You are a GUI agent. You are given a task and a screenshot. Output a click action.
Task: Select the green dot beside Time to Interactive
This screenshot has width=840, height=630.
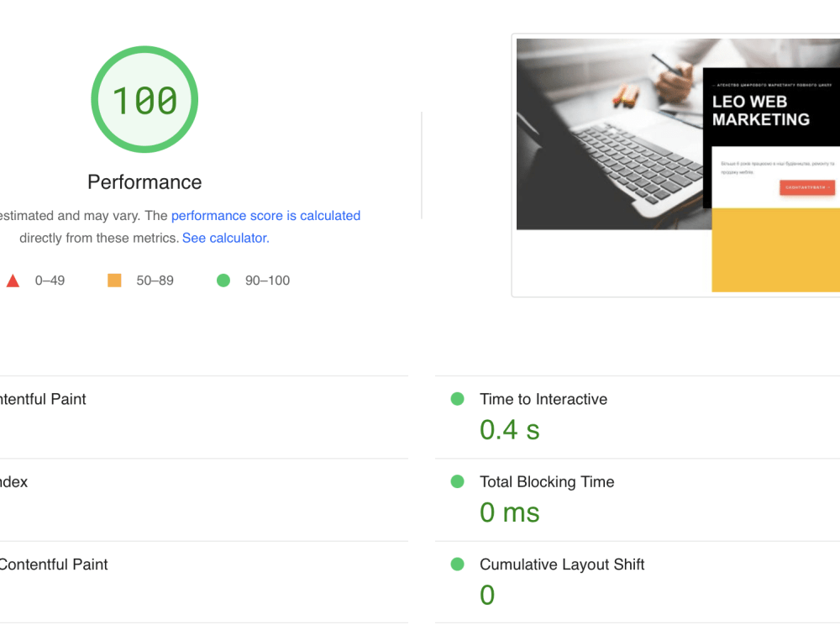457,399
